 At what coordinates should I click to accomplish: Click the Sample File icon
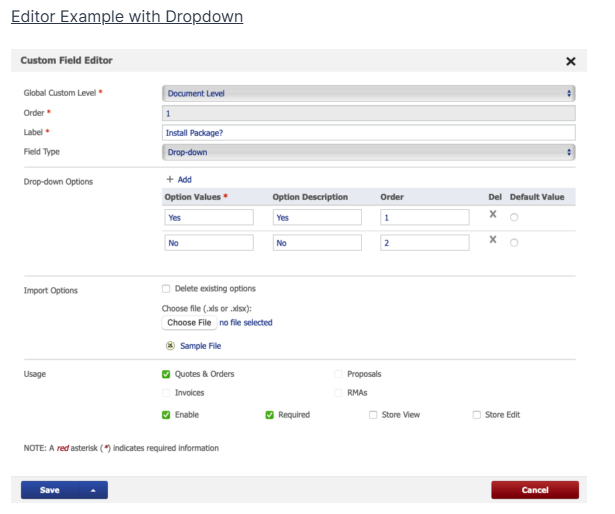[x=170, y=346]
